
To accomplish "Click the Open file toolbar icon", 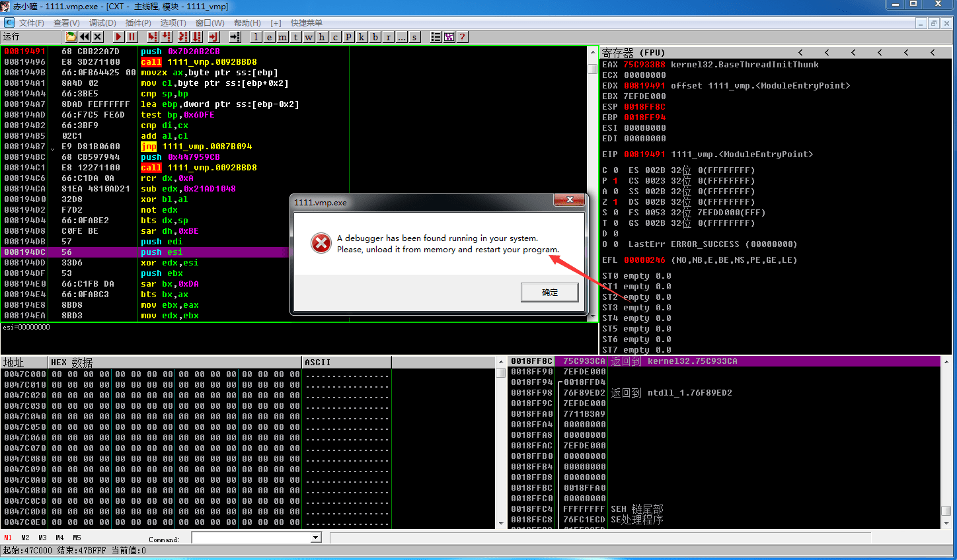I will point(71,37).
